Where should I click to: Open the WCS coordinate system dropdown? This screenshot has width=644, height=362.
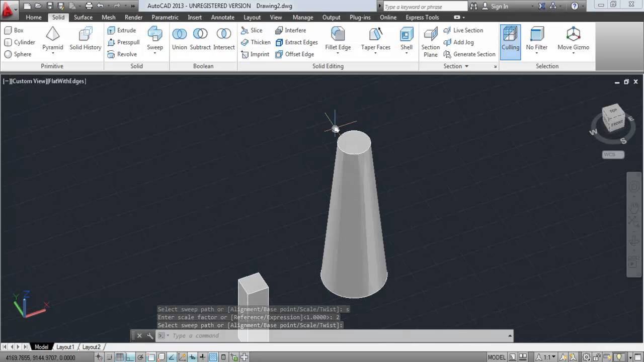coord(613,155)
